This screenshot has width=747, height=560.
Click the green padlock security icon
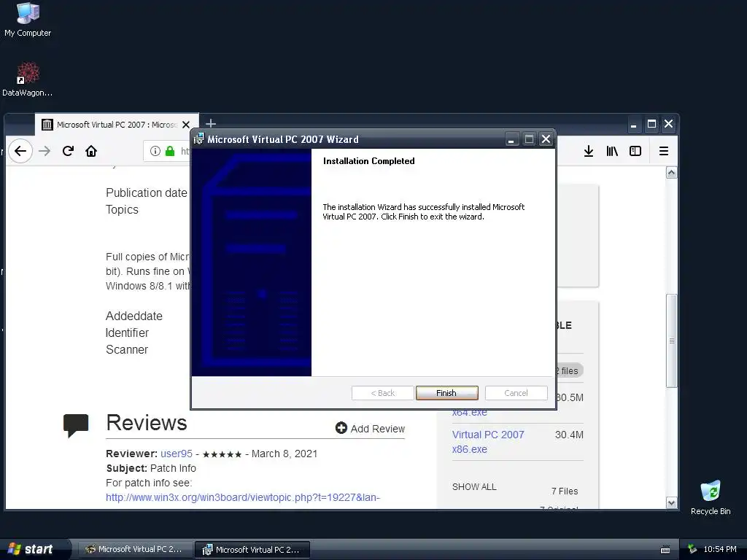[x=169, y=151]
